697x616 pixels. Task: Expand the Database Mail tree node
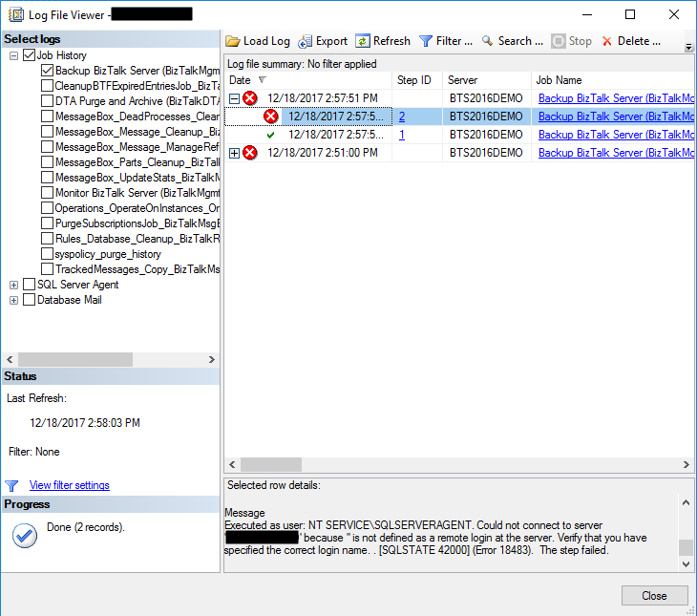14,300
